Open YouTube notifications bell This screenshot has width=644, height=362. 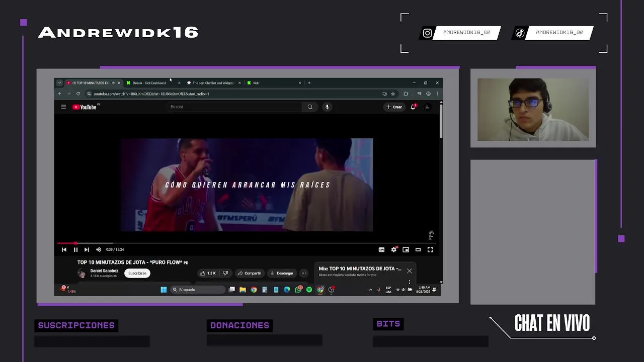pyautogui.click(x=413, y=107)
